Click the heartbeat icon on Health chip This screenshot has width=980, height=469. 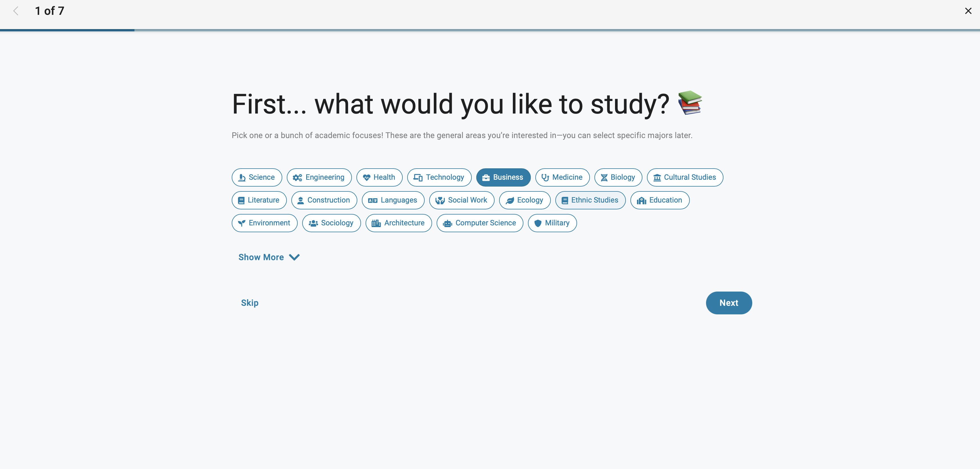tap(366, 178)
